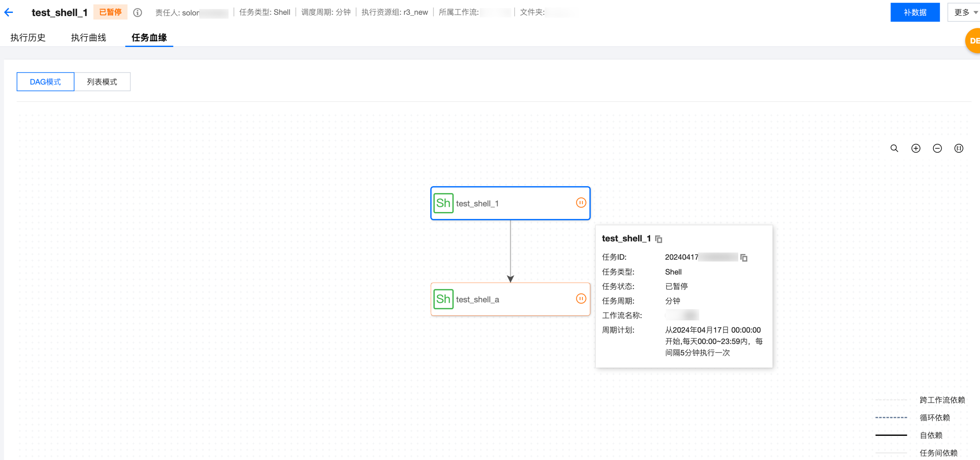Click pause status icon on test_shell_1 node
The height and width of the screenshot is (460, 980).
(x=580, y=203)
